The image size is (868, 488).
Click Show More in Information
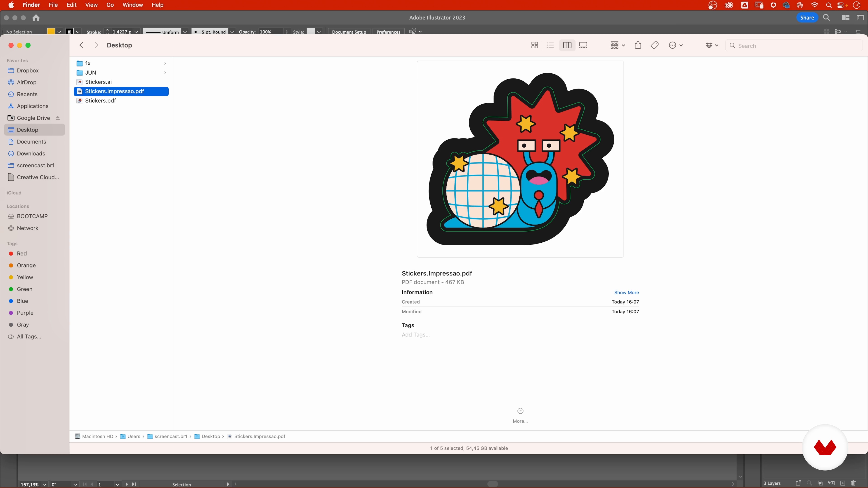click(x=626, y=292)
